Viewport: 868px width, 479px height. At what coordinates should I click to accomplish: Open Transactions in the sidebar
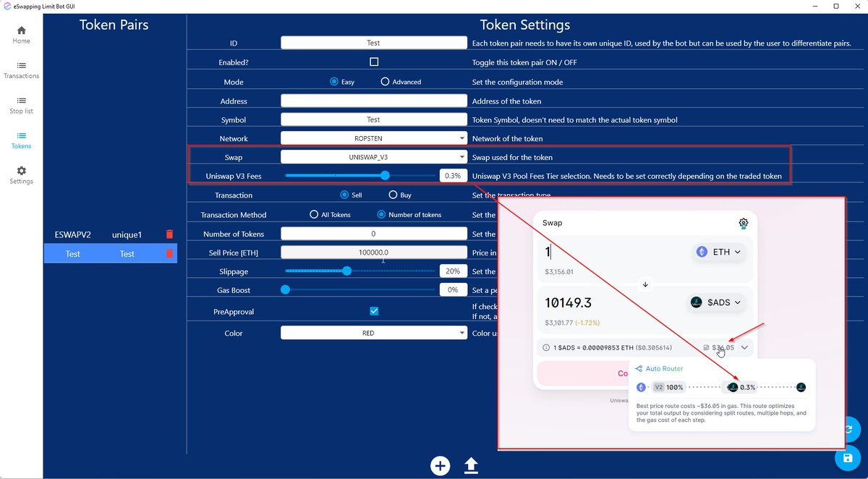(21, 69)
